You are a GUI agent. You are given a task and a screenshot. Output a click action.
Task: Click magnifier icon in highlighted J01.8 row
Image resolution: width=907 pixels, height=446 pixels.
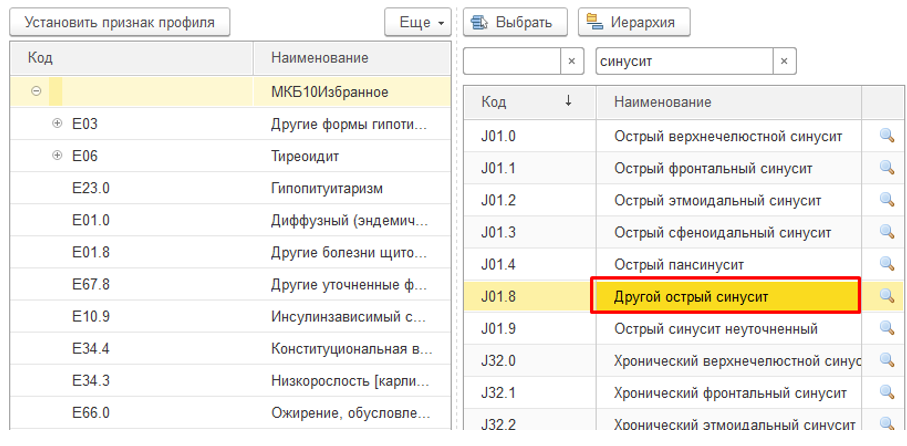885,296
